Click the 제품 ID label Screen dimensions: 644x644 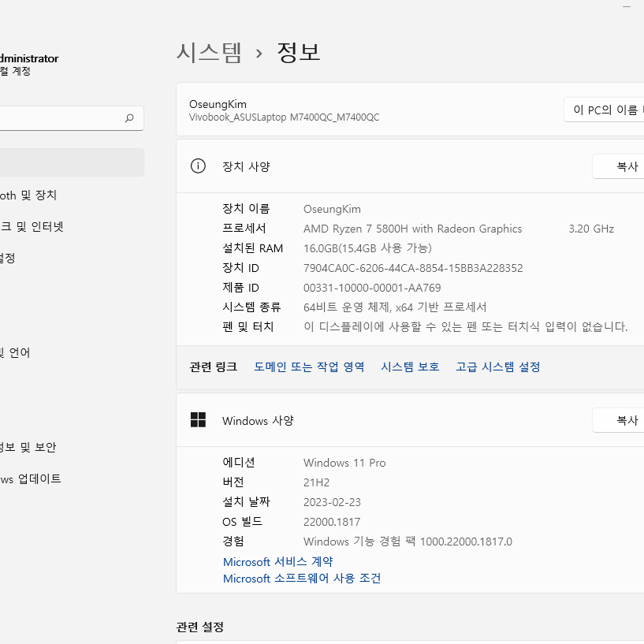click(240, 288)
